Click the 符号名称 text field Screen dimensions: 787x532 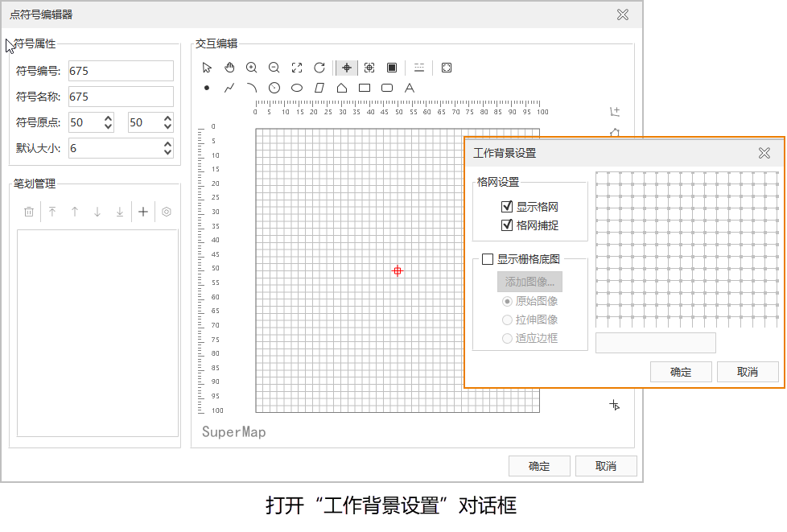[x=121, y=97]
